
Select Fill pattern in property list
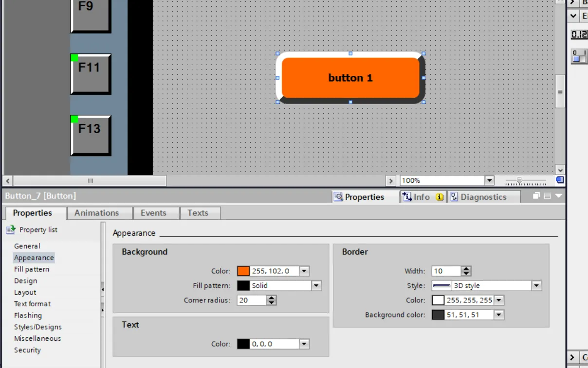point(32,269)
